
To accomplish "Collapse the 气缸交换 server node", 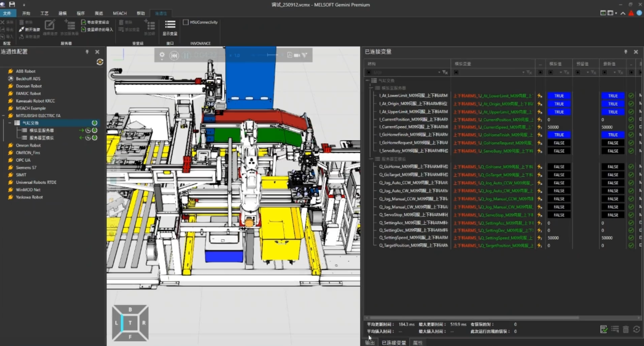I will (10, 123).
